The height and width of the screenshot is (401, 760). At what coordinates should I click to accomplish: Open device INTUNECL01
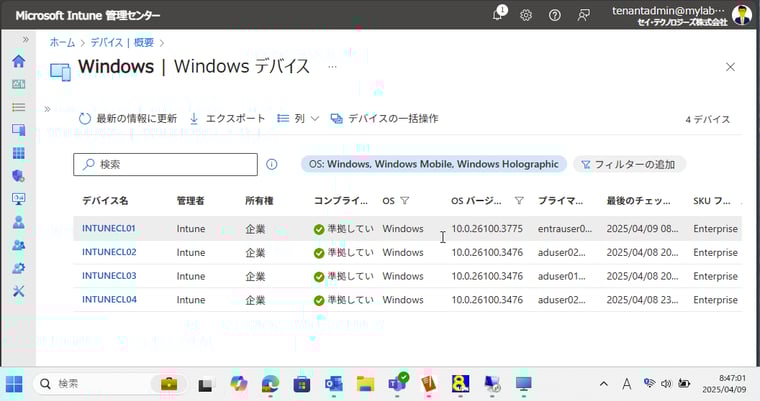coord(109,228)
